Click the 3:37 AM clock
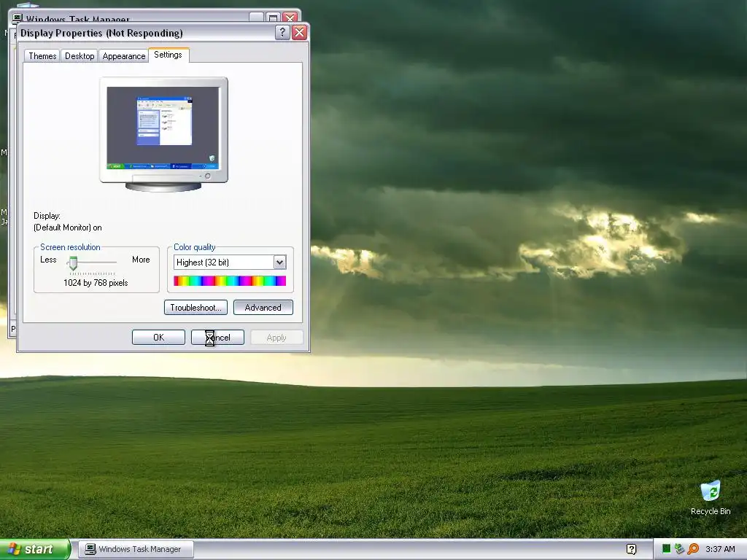Screen dimensions: 747x560 click(x=720, y=549)
